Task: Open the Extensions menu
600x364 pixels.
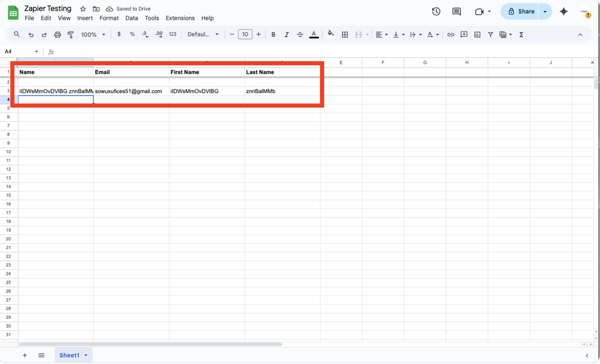Action: pyautogui.click(x=180, y=18)
